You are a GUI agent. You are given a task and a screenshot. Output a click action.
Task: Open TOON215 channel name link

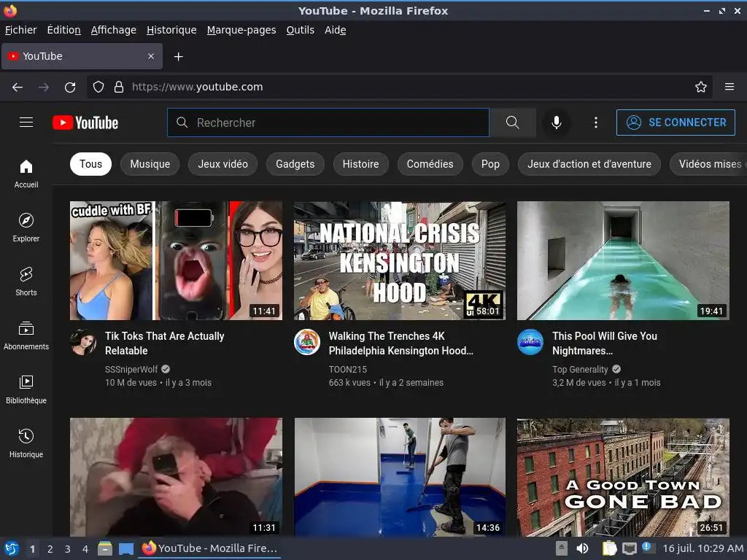(x=348, y=369)
